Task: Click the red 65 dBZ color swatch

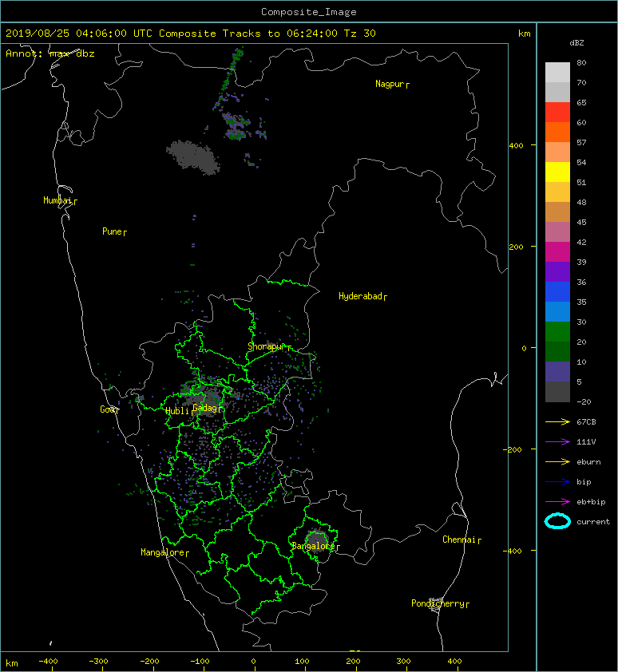Action: pos(557,113)
